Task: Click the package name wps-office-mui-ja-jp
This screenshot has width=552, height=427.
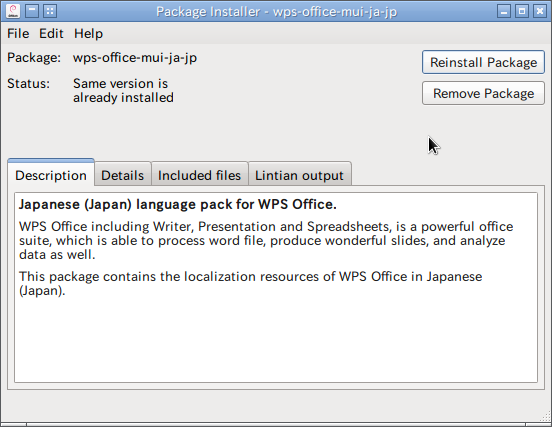Action: click(x=135, y=57)
